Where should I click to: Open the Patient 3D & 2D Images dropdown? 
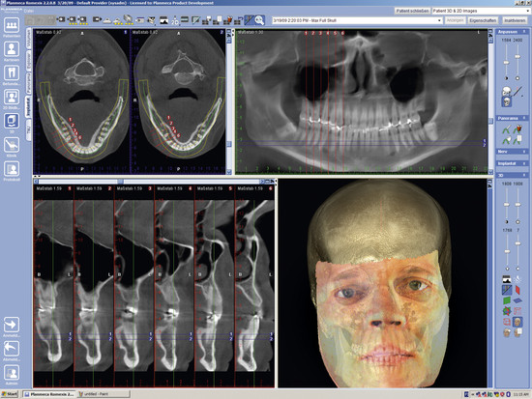point(481,11)
